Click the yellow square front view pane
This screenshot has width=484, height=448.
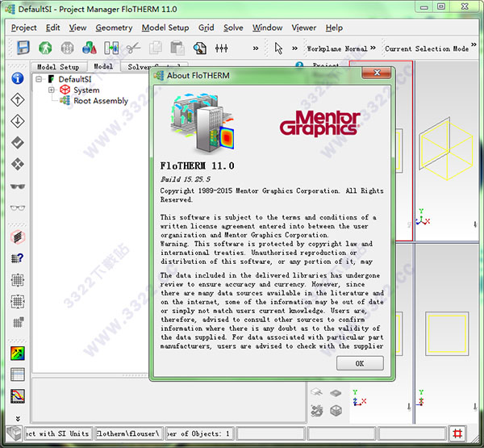pyautogui.click(x=447, y=333)
